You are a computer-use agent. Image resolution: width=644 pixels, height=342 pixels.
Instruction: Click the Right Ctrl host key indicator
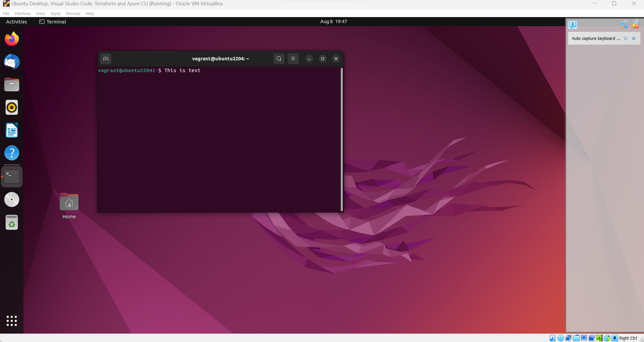[628, 338]
